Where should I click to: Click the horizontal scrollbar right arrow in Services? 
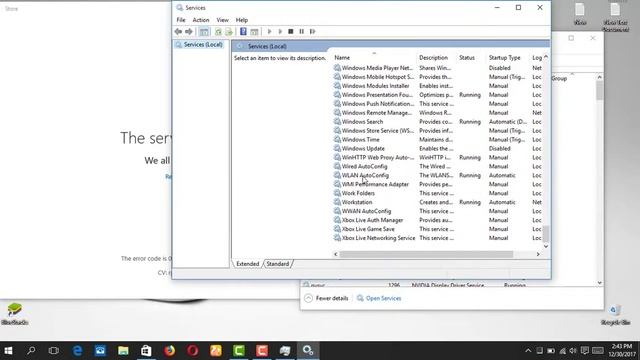coord(538,254)
